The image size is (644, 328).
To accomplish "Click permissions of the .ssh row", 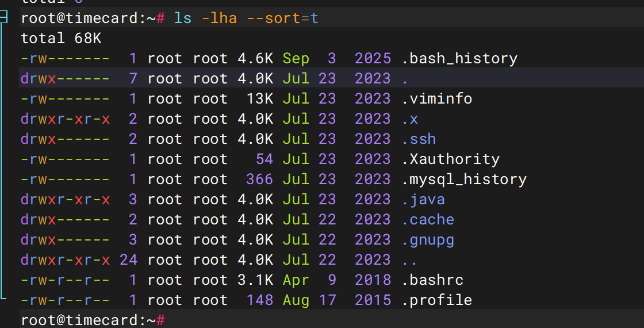I will coord(66,139).
